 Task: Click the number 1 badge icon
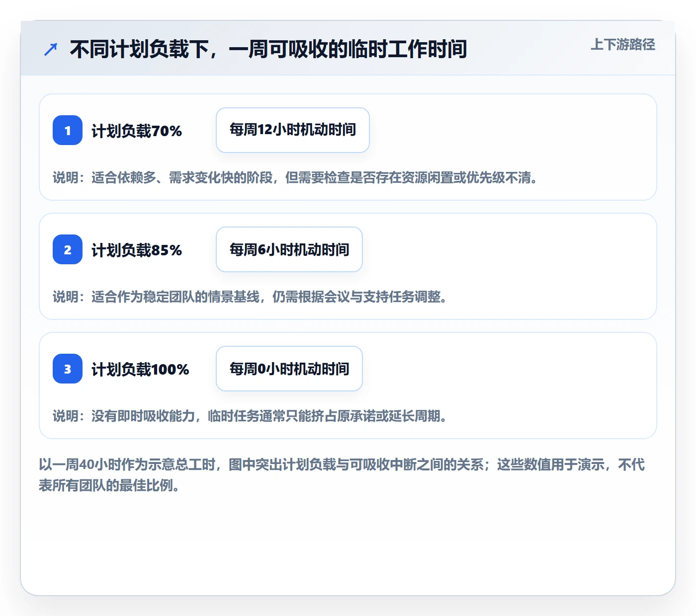[x=68, y=130]
